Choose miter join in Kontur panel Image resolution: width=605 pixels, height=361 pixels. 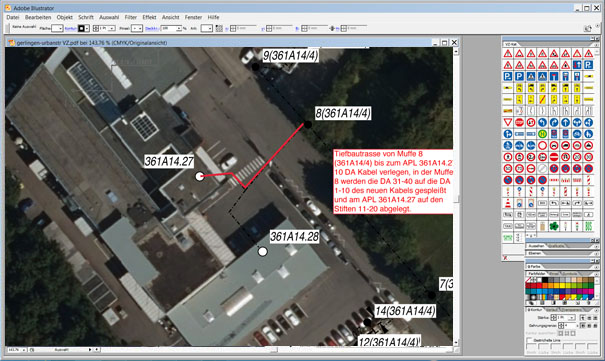tap(583, 326)
